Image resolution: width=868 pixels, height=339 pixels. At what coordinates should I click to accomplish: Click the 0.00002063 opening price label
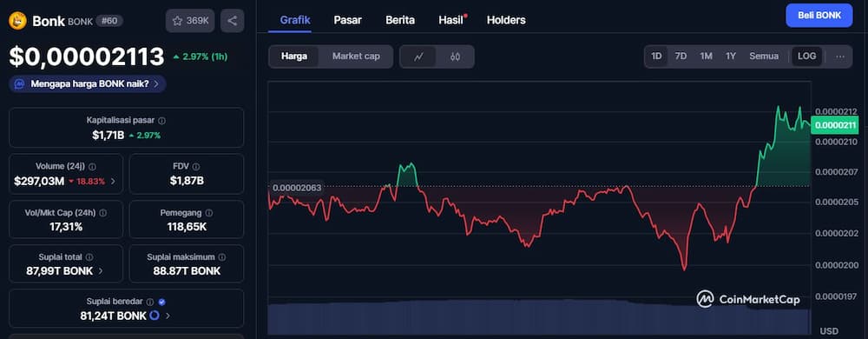tap(297, 188)
